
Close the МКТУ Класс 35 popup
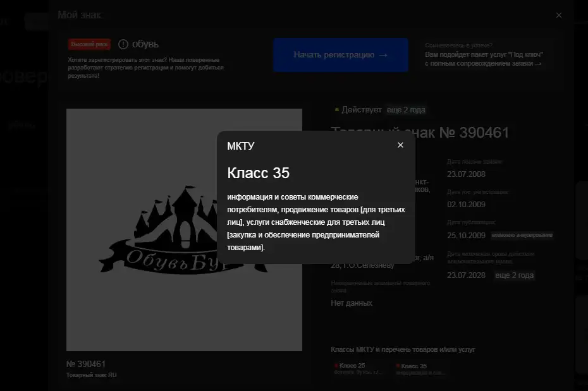400,145
